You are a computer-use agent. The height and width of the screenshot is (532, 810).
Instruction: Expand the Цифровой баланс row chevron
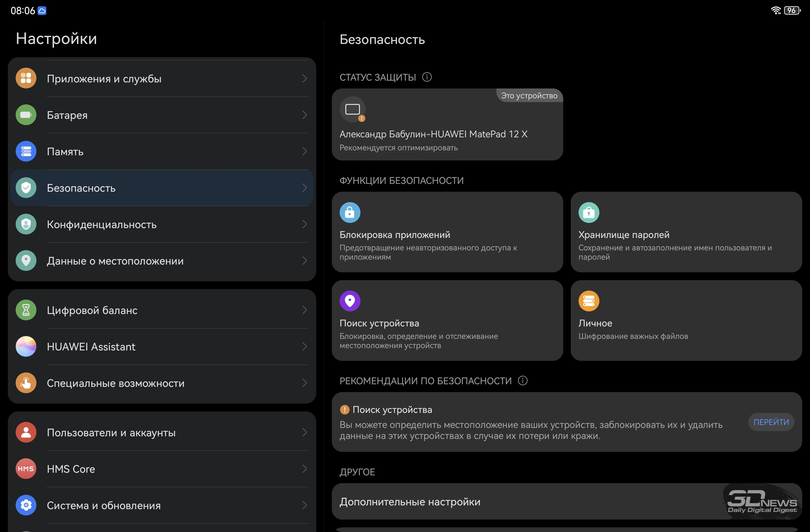(304, 310)
